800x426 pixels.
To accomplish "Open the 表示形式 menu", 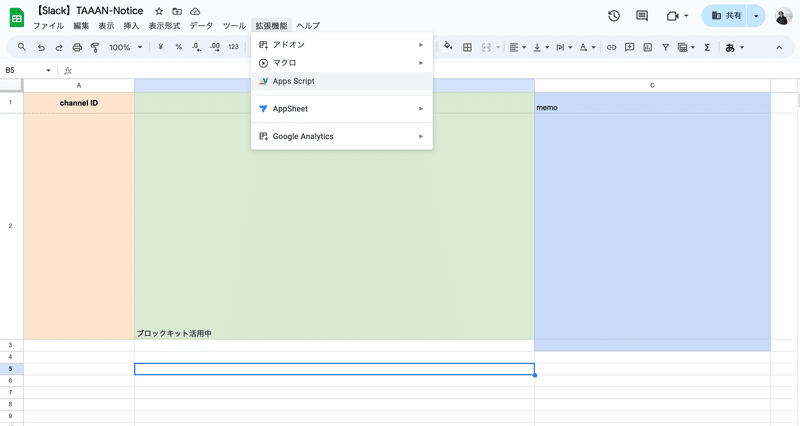I will point(164,26).
